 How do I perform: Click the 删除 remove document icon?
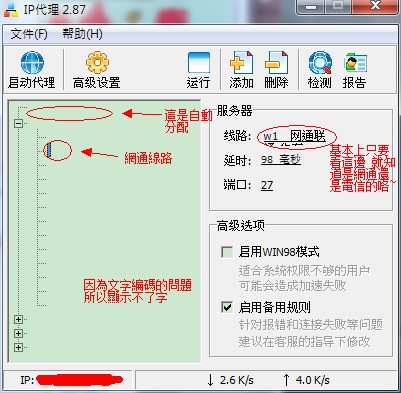click(276, 62)
